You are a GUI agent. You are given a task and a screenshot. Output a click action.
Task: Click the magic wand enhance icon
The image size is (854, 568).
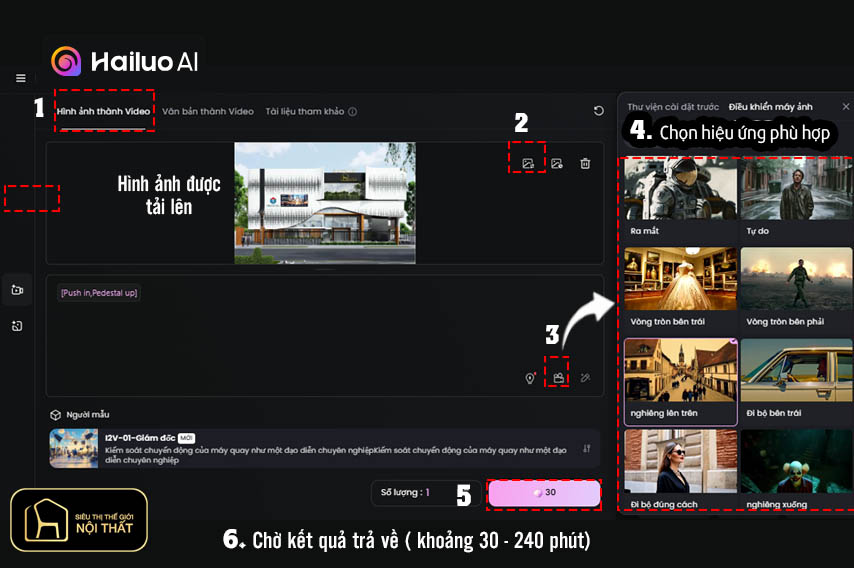(585, 377)
